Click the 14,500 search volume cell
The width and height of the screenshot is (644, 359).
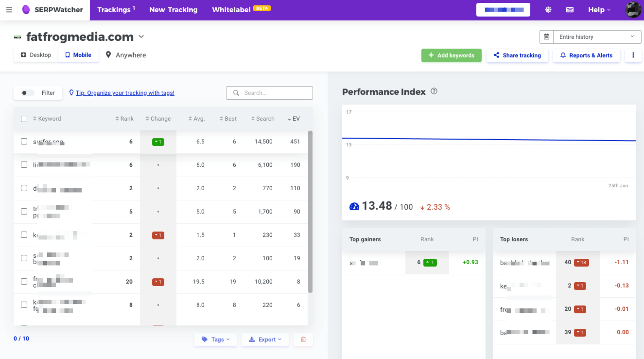point(263,142)
